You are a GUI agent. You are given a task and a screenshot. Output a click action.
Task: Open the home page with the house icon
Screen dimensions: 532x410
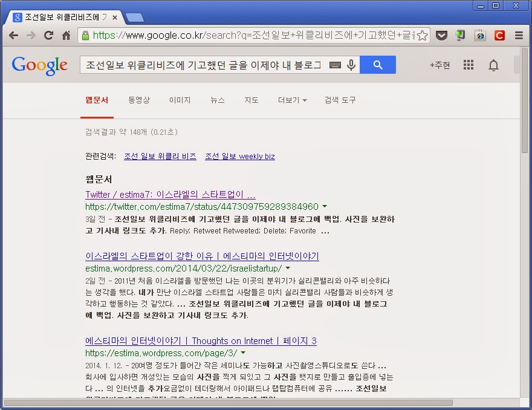[66, 35]
